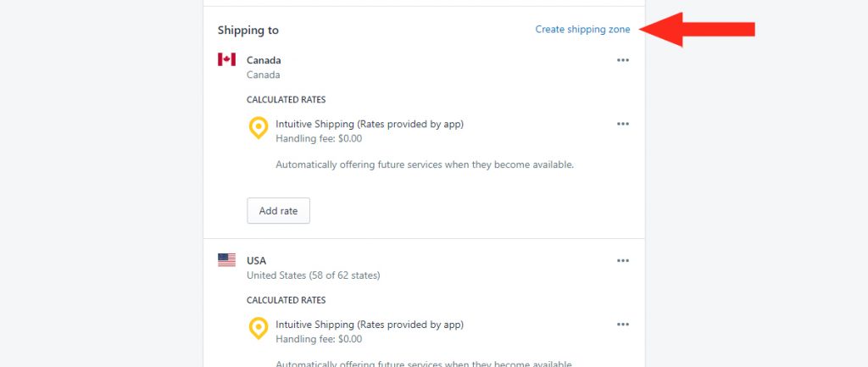Open more options for Canada's Intuitive Shipping rate
868x367 pixels.
pyautogui.click(x=623, y=124)
